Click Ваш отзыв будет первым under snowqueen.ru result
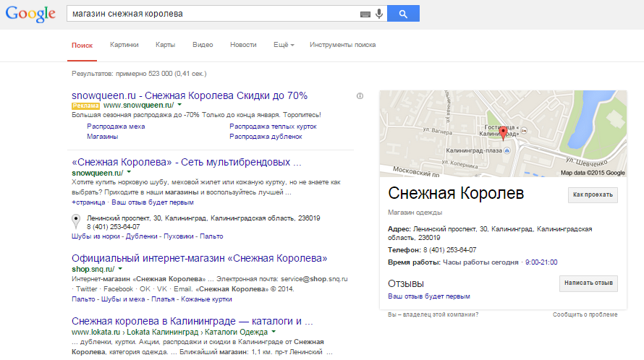The height and width of the screenshot is (360, 644). click(x=153, y=202)
